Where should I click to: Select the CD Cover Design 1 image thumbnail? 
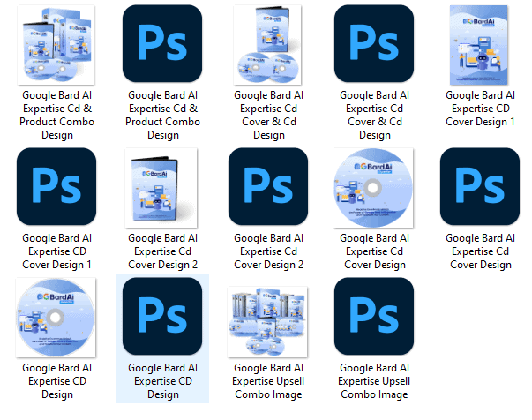[x=479, y=45]
